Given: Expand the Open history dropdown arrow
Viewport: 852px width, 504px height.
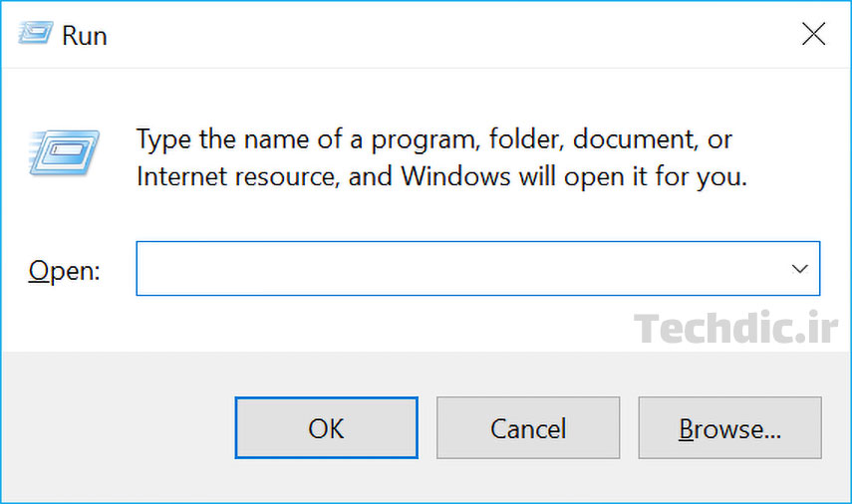Looking at the screenshot, I should point(798,269).
